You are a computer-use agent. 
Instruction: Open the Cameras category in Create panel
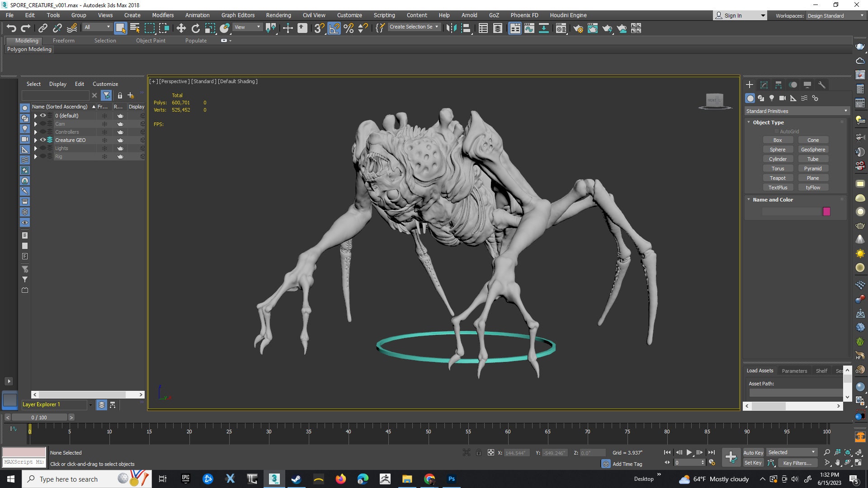pyautogui.click(x=783, y=98)
